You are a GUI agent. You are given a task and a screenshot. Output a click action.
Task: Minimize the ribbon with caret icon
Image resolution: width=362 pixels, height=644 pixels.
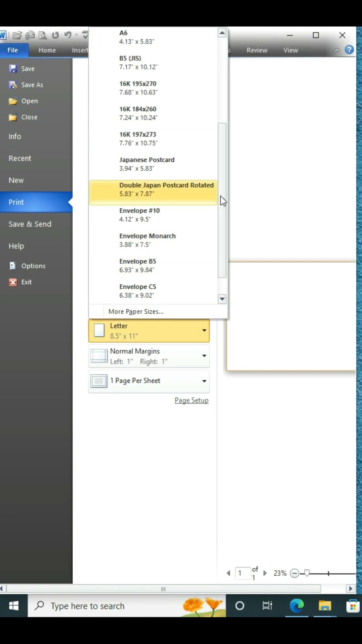click(337, 50)
